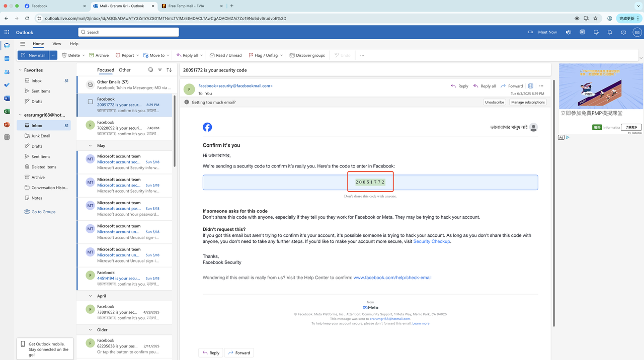
Task: Open the Delete dropdown arrow
Action: point(84,55)
